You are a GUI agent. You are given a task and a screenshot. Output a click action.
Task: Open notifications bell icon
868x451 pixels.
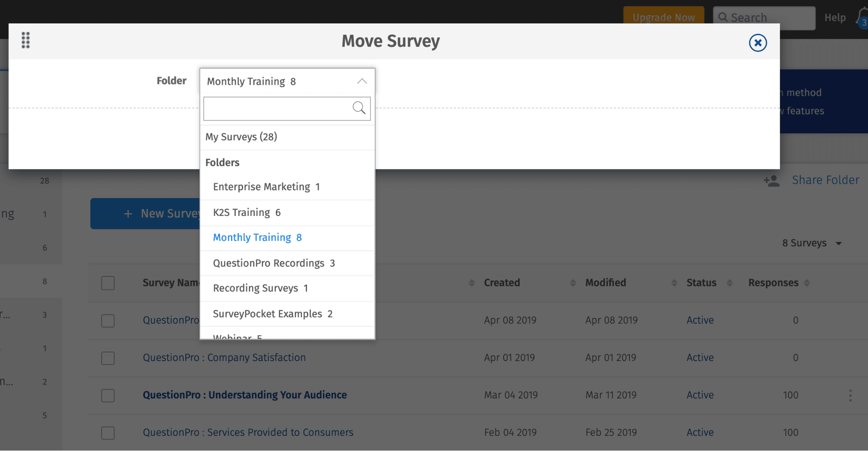coord(862,18)
